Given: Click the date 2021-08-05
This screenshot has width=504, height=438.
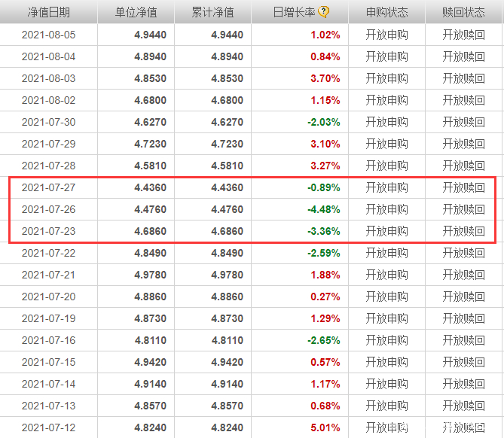Looking at the screenshot, I should tap(48, 35).
